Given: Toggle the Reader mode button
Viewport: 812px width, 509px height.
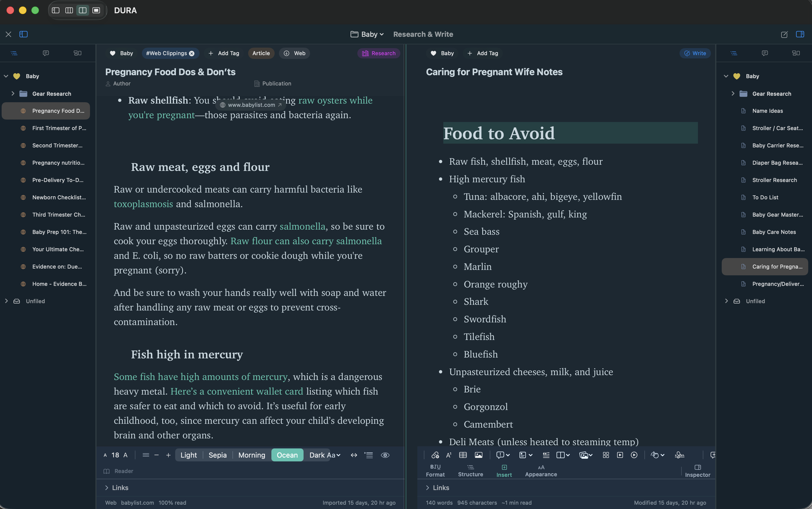Looking at the screenshot, I should (x=118, y=471).
